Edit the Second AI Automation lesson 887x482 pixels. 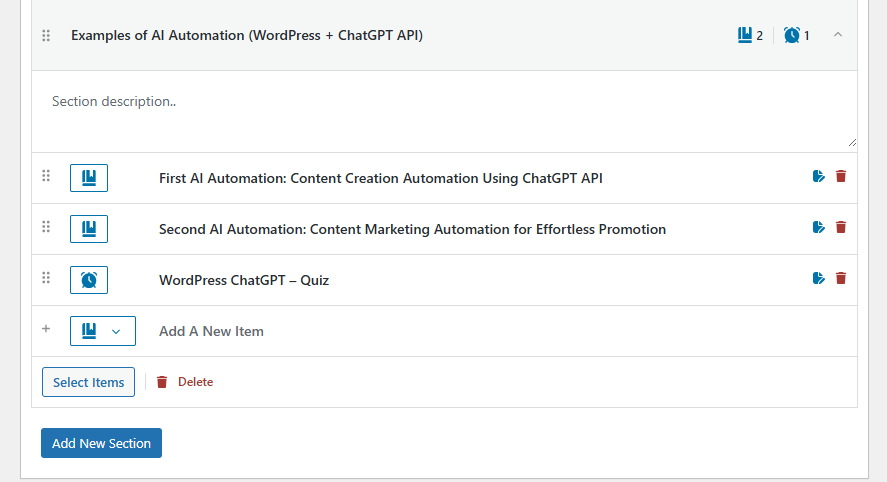tap(819, 227)
